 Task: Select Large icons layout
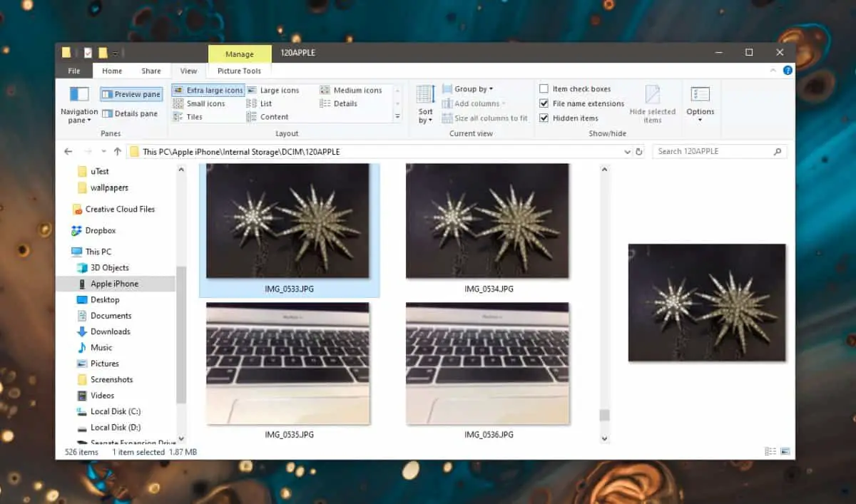click(x=273, y=91)
